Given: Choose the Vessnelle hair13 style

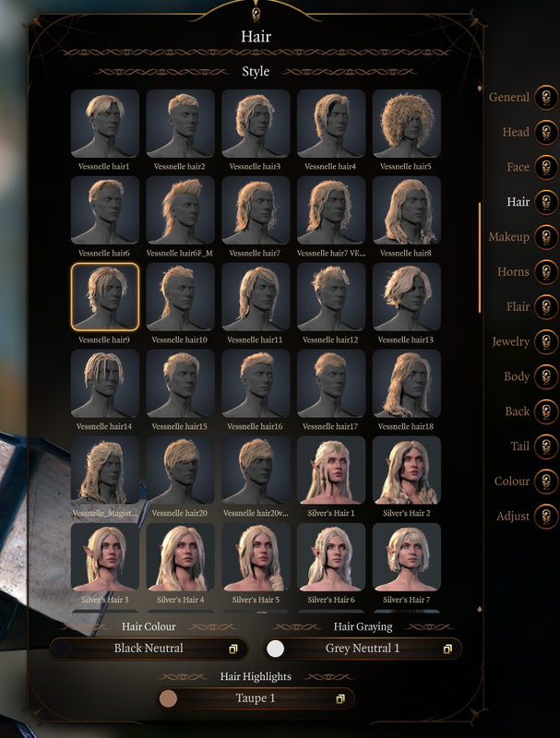Looking at the screenshot, I should [406, 297].
